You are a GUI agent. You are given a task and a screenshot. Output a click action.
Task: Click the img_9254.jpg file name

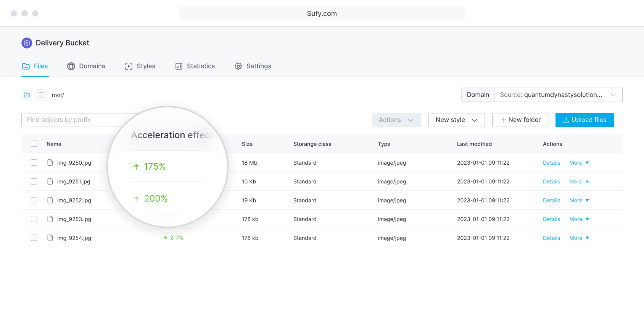74,238
